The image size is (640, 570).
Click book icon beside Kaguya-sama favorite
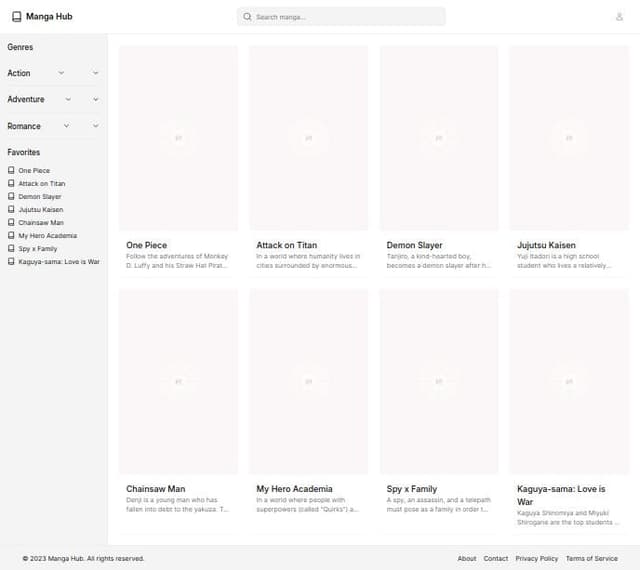click(x=11, y=261)
